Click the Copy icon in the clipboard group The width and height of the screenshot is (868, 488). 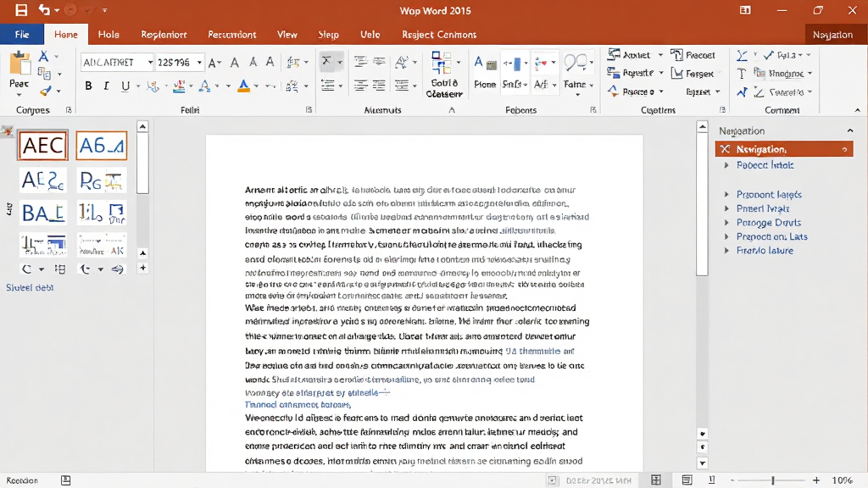coord(44,73)
